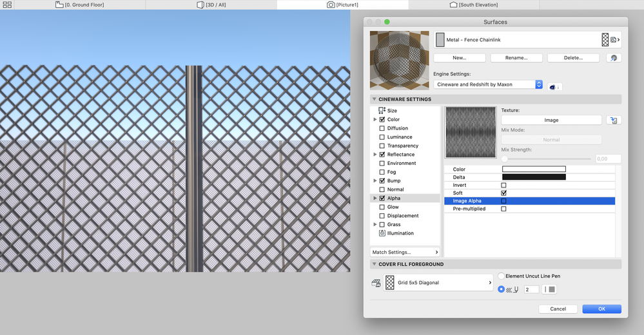Switch to the Picture1 tab

[343, 5]
